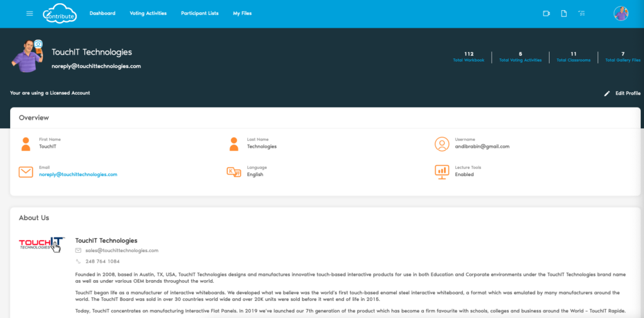Viewport: 644px width, 318px height.
Task: Click phone number 248 764 1084
Action: [103, 261]
